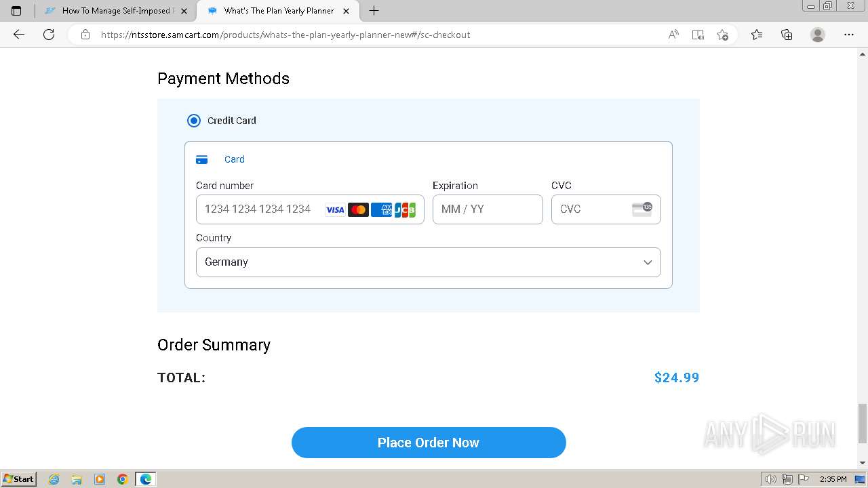868x488 pixels.
Task: Click the CVC input field
Action: pos(606,209)
